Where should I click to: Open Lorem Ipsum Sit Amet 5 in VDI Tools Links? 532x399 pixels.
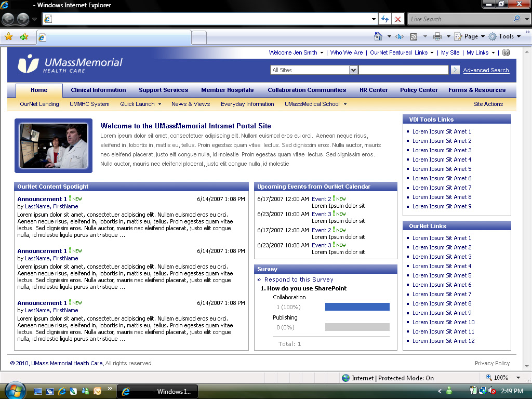coord(442,169)
